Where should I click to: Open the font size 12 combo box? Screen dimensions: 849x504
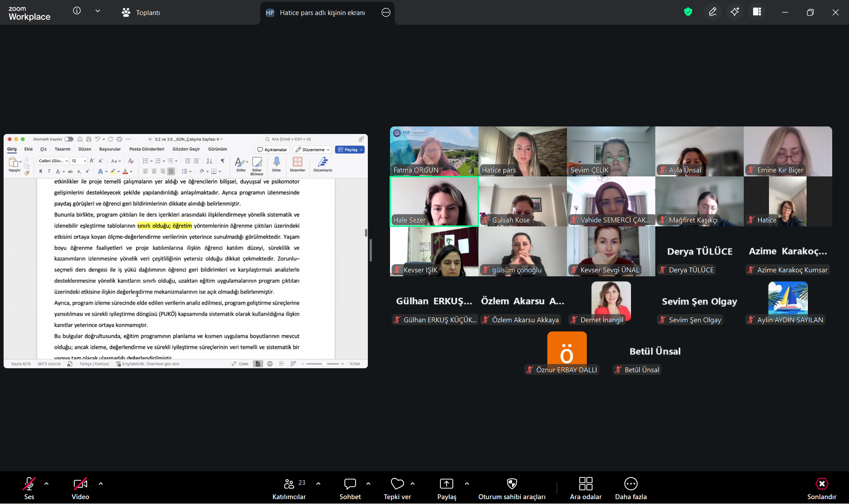[x=79, y=161]
